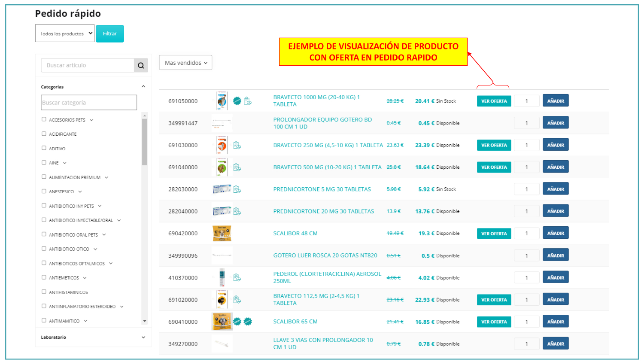This screenshot has width=644, height=362.
Task: Select the ANTIEMETICOS checkbox
Action: (x=44, y=277)
